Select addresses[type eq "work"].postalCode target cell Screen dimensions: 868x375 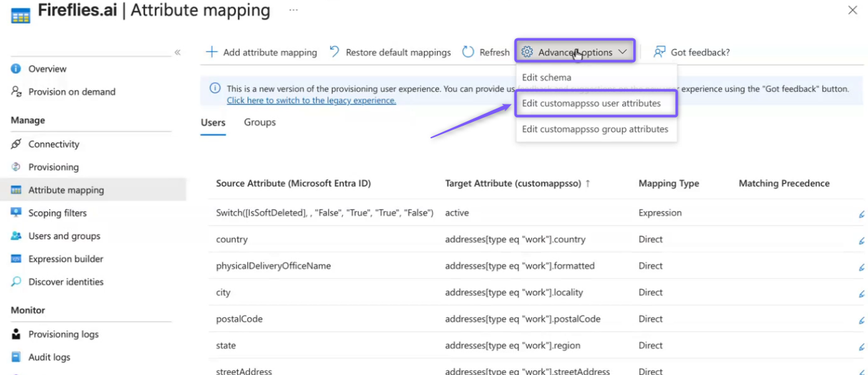point(523,319)
